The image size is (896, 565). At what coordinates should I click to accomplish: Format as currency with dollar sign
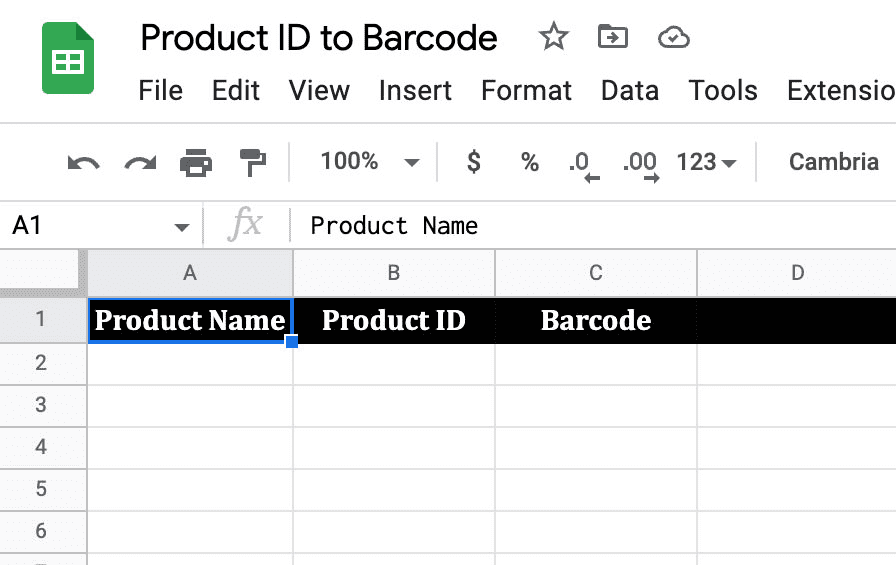(x=474, y=162)
